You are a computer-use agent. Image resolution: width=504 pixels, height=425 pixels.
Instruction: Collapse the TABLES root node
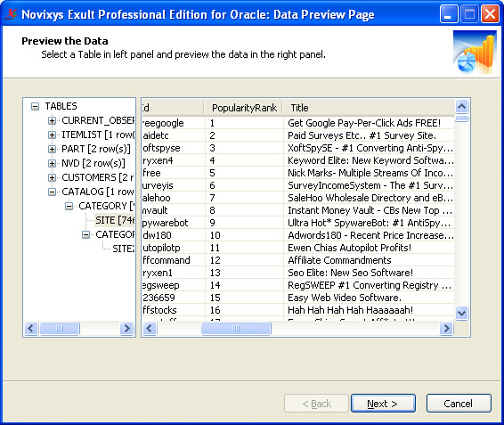pos(35,106)
